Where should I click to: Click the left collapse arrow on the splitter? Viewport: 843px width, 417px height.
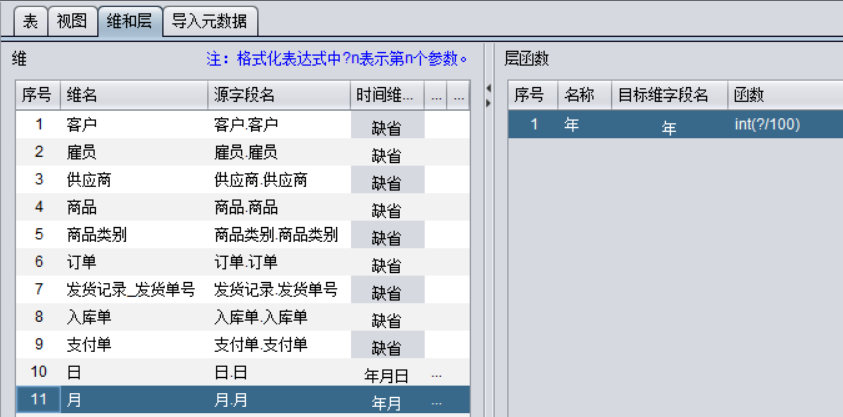(x=488, y=88)
